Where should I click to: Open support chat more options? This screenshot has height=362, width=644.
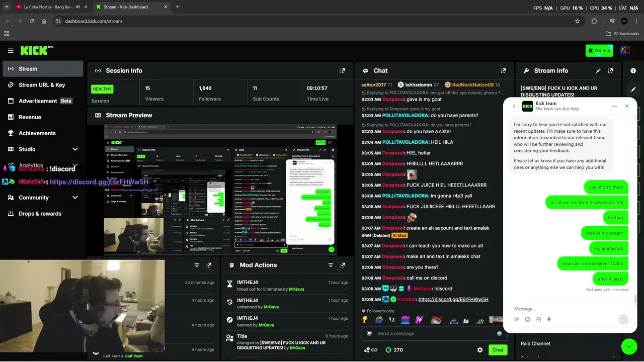click(614, 106)
